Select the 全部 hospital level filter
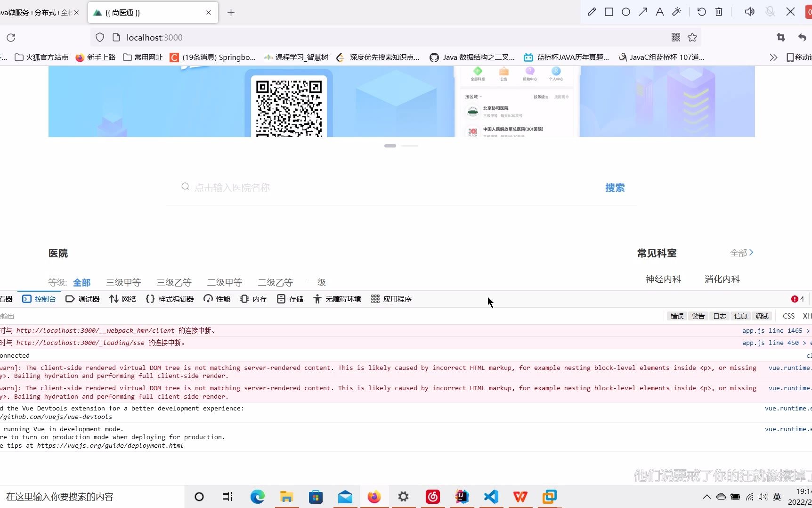812x508 pixels. pos(81,282)
